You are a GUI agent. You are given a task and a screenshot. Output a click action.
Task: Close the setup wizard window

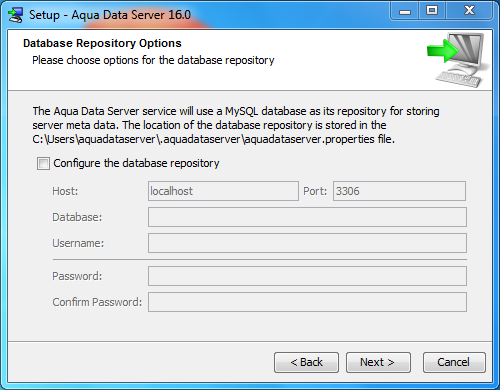[469, 11]
